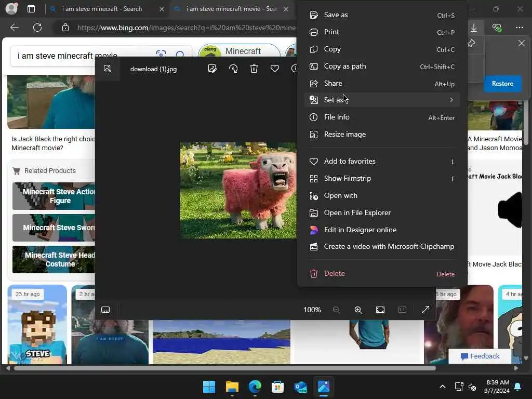Show hidden system tray icons chevron
The width and height of the screenshot is (532, 399).
pos(443,387)
